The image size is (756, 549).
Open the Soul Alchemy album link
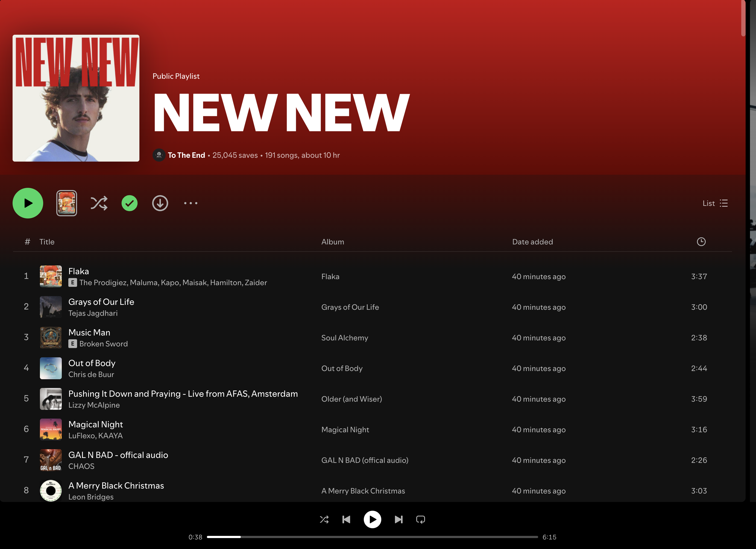pyautogui.click(x=344, y=338)
